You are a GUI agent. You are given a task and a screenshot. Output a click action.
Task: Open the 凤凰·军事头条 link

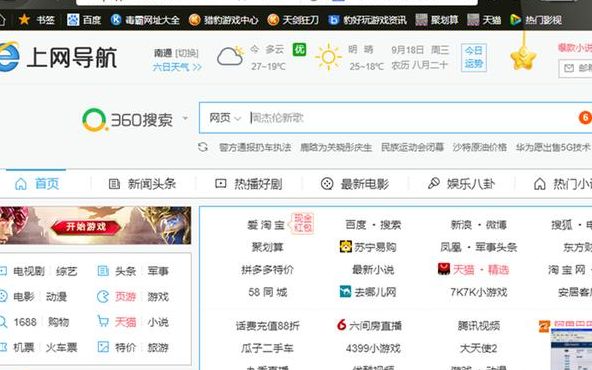click(x=479, y=247)
